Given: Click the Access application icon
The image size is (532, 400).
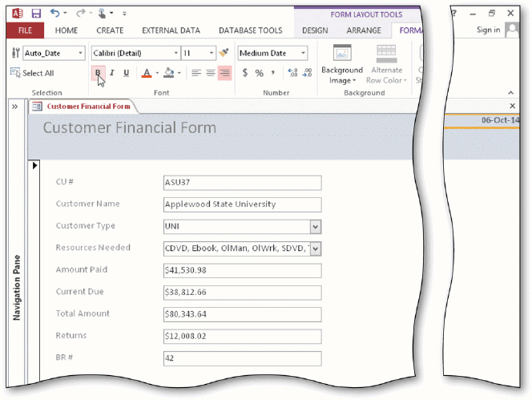Looking at the screenshot, I should [18, 14].
